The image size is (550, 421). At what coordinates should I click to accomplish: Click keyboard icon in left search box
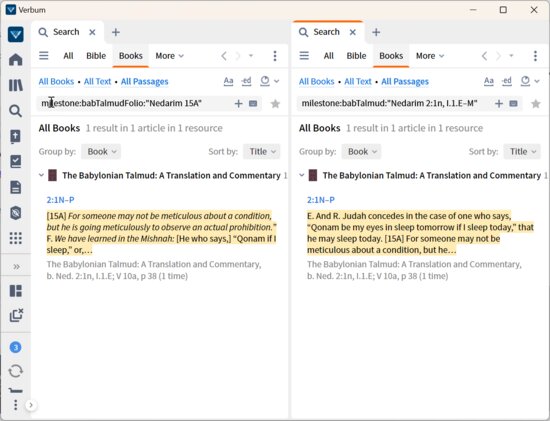pyautogui.click(x=253, y=103)
